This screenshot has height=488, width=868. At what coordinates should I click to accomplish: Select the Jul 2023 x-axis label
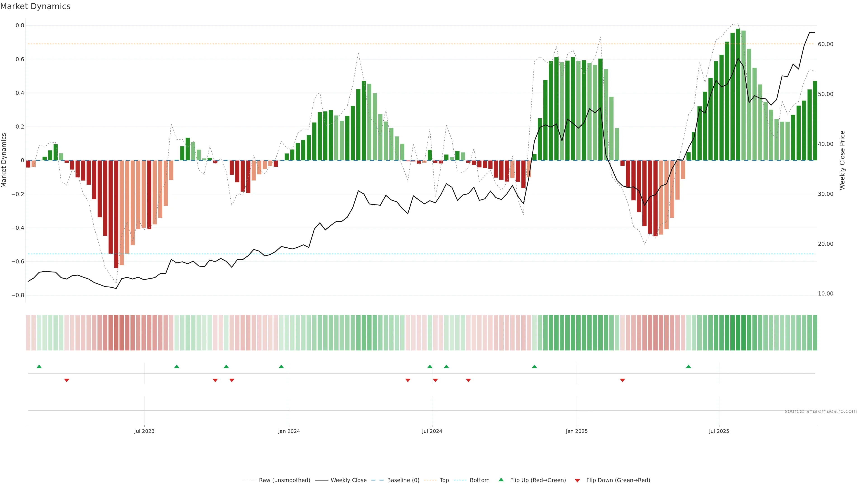point(144,431)
